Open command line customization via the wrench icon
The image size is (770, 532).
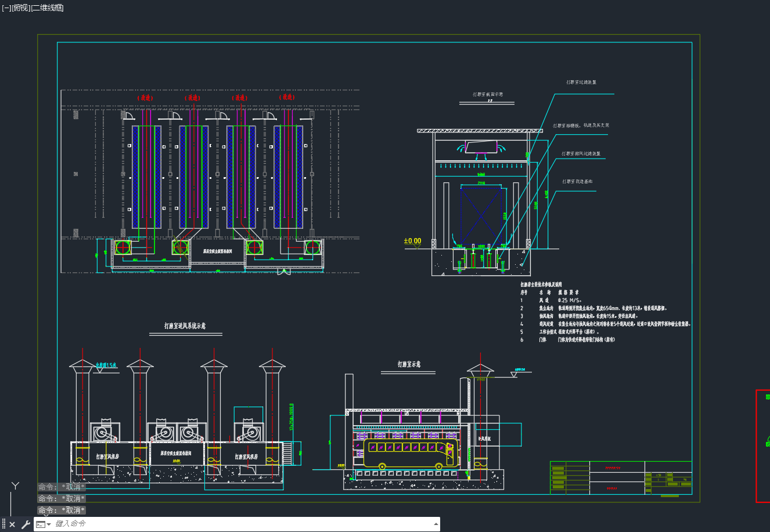tap(26, 524)
